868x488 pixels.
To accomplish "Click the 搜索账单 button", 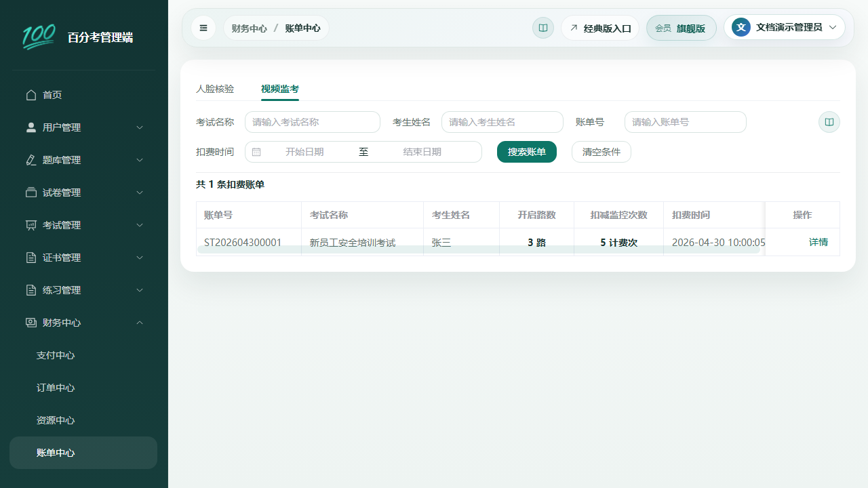I will click(527, 152).
